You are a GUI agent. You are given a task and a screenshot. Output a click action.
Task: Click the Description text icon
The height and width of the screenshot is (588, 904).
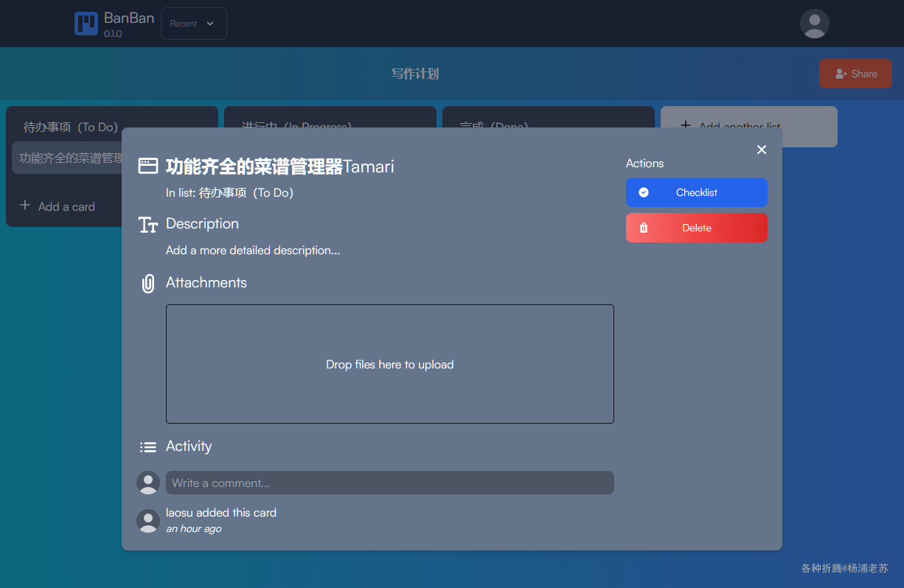click(148, 225)
